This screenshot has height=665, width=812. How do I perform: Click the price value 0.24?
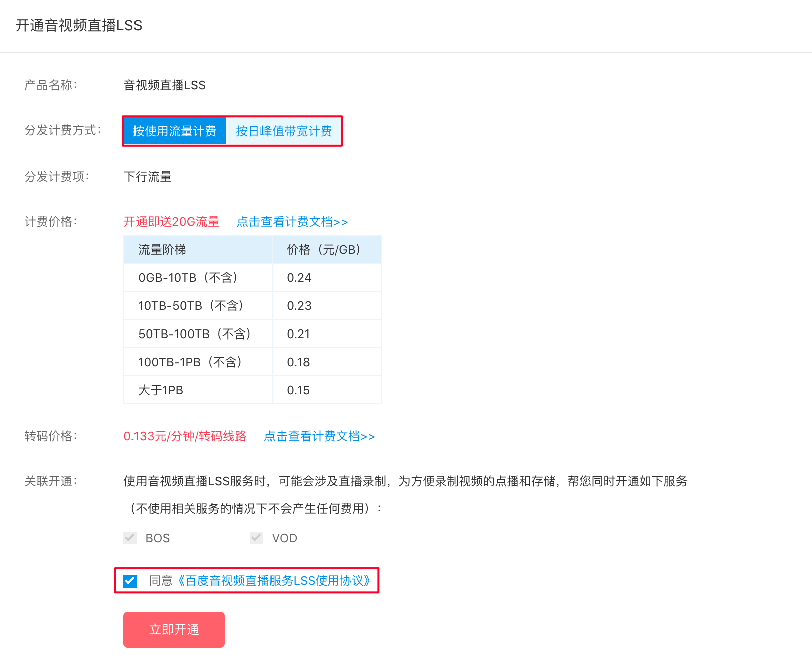point(299,278)
